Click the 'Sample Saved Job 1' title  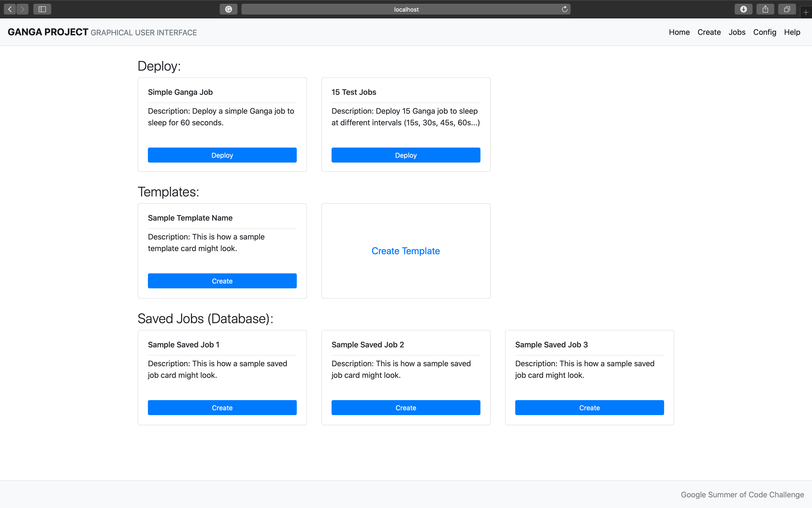pyautogui.click(x=183, y=345)
